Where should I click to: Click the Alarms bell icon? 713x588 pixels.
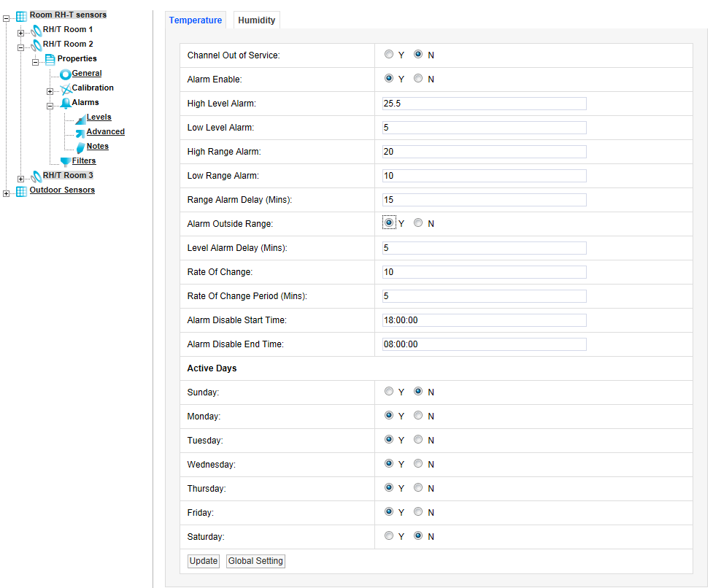(x=65, y=103)
